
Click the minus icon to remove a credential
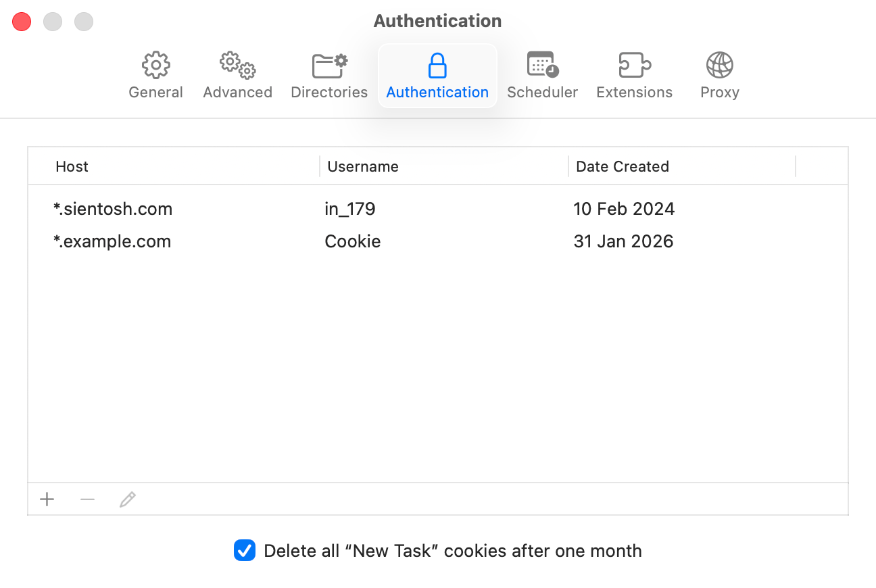(87, 499)
